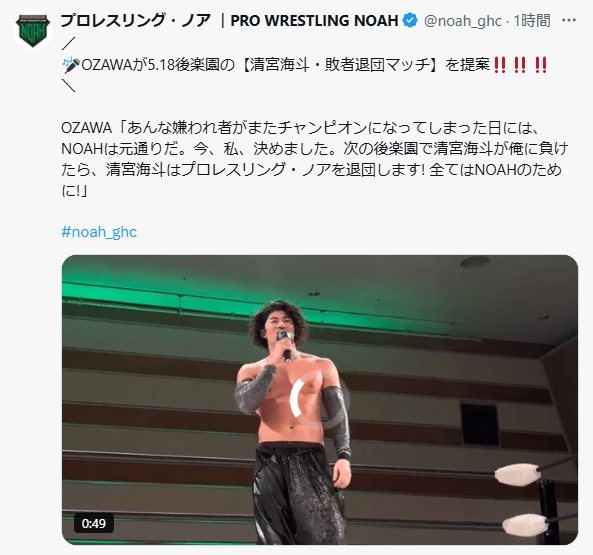
Task: Open the NOAH profile avatar
Action: (33, 30)
